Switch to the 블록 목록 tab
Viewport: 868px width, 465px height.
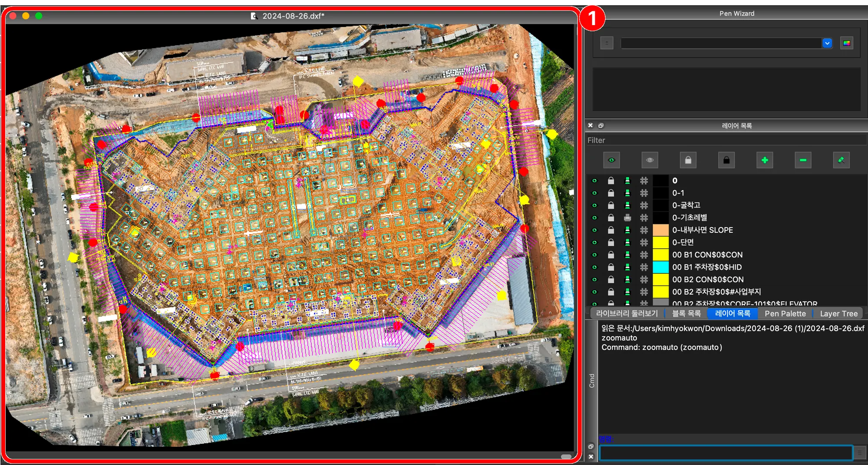click(686, 313)
